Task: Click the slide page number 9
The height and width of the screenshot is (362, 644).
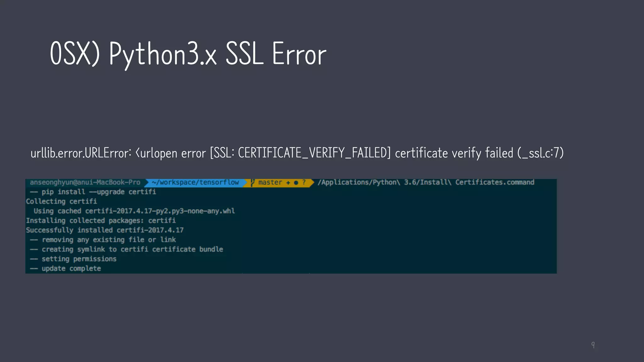Action: pos(593,345)
